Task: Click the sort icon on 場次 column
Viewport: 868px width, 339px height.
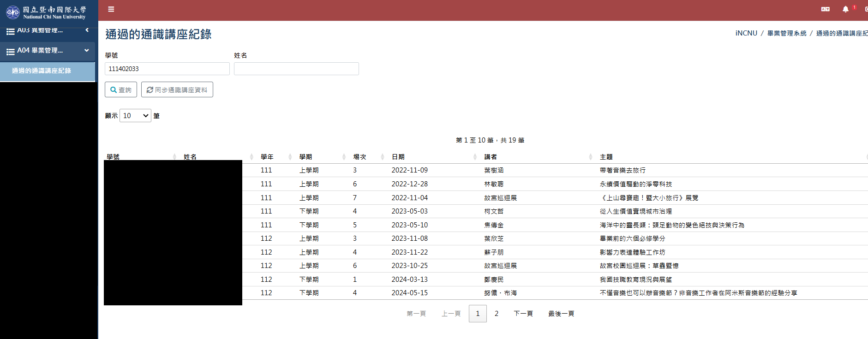Action: [382, 157]
